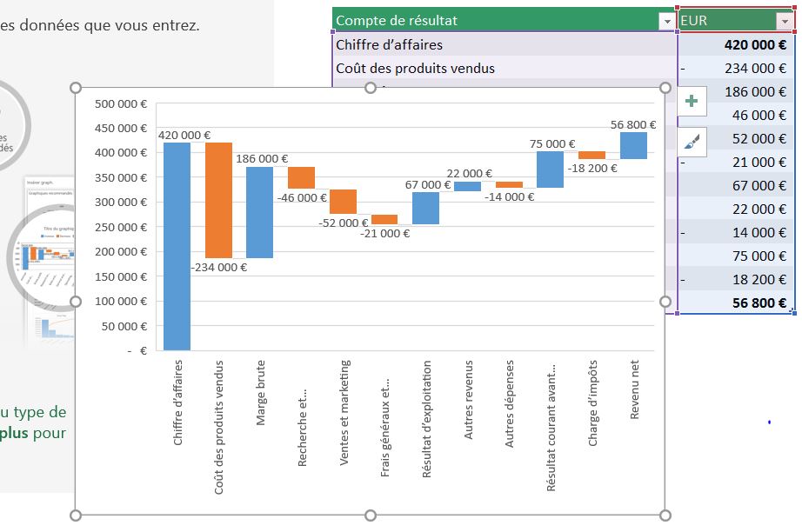
Task: Click the Revenu net category axis label
Action: point(634,389)
